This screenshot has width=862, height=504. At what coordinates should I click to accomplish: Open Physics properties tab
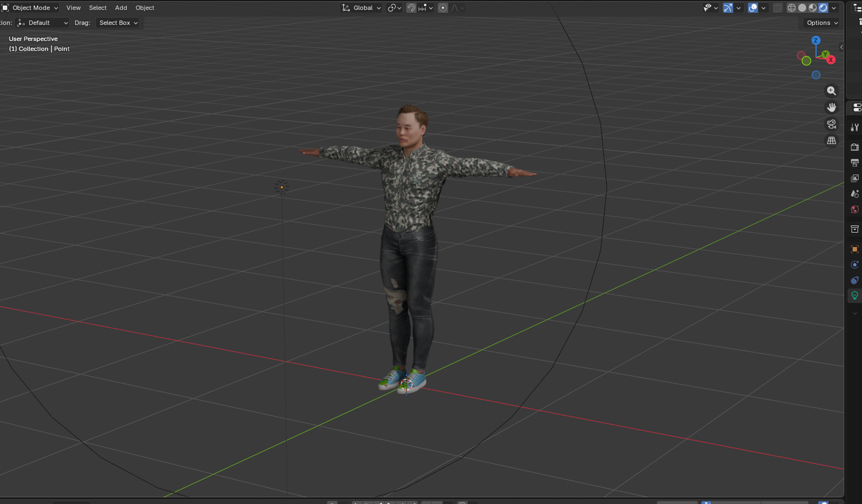pyautogui.click(x=855, y=264)
